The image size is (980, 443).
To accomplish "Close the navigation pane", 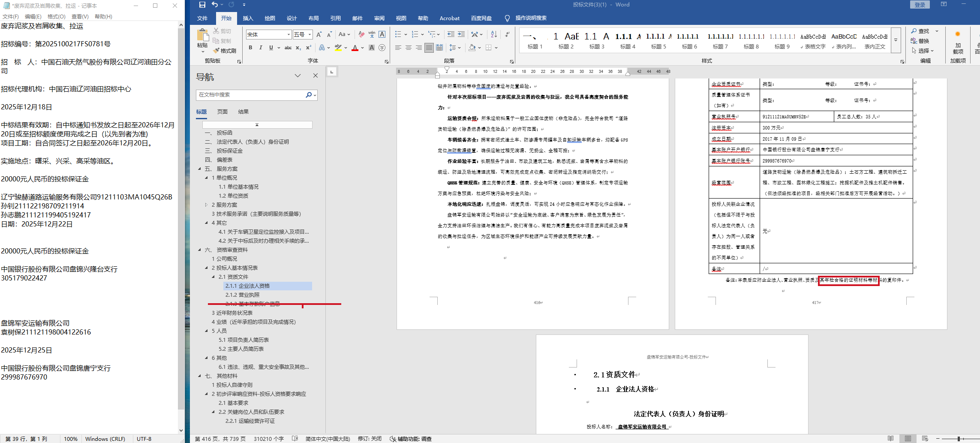I will [316, 75].
